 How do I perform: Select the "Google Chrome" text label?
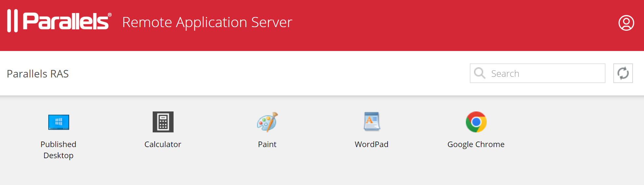476,144
